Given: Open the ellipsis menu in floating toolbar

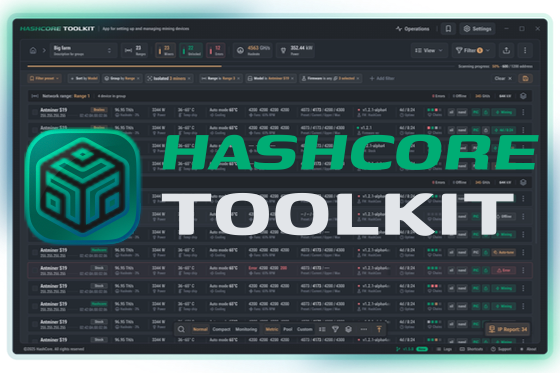Looking at the screenshot, I should click(364, 329).
